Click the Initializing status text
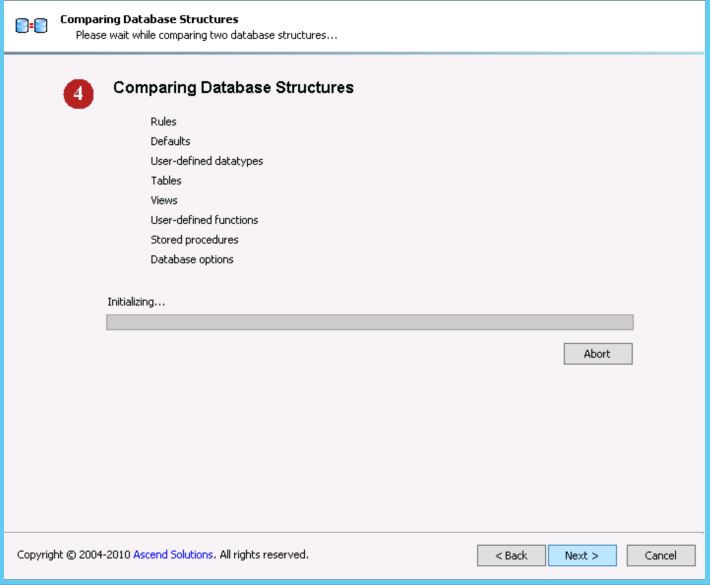This screenshot has height=585, width=710. [135, 301]
